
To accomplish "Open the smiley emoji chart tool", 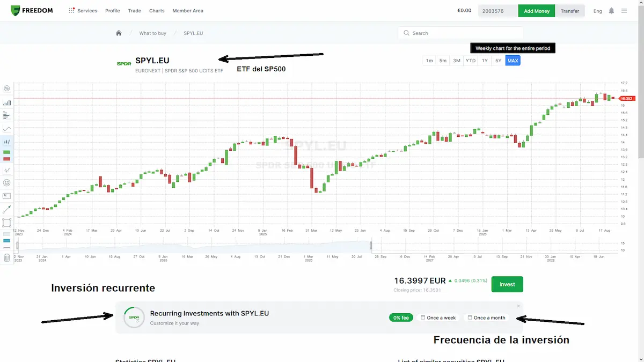I will 7,183.
